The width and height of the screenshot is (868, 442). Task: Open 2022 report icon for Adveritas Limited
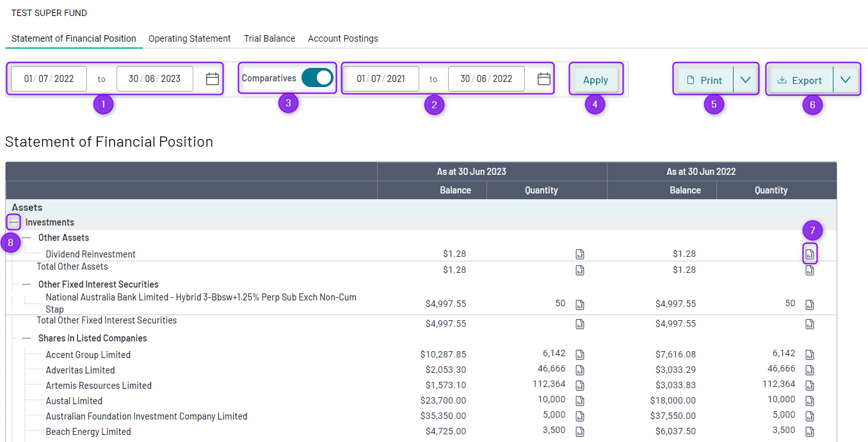click(810, 370)
